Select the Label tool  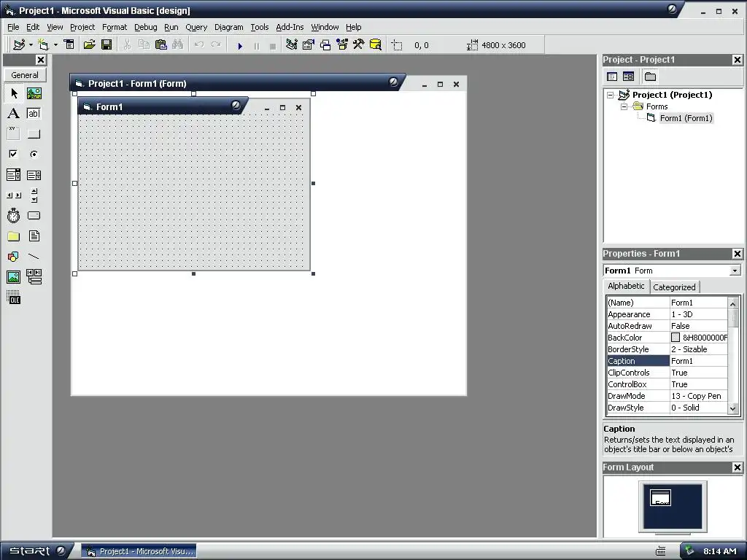(x=14, y=113)
